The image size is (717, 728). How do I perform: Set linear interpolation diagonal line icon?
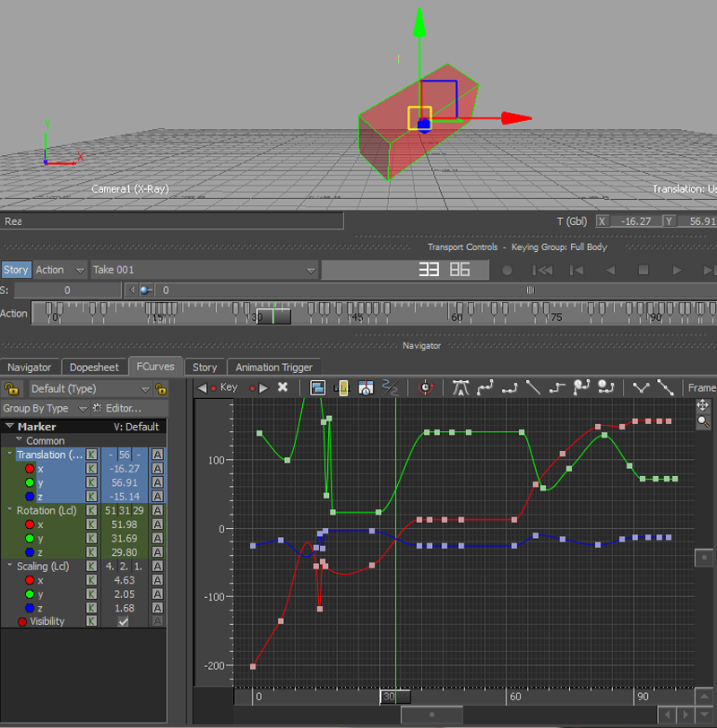click(533, 387)
